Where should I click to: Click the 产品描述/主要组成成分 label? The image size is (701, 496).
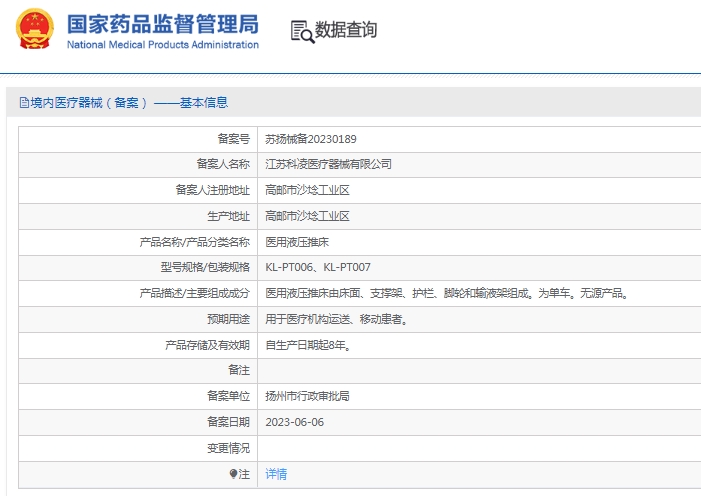[194, 293]
